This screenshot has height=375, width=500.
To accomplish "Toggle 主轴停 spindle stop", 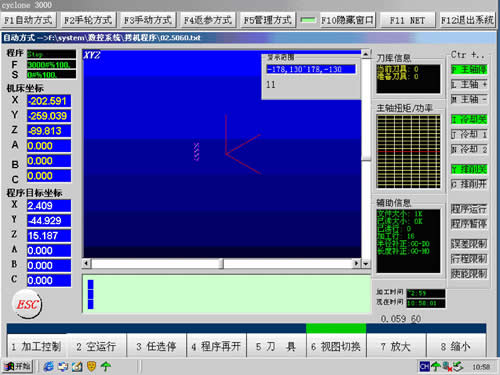I will pyautogui.click(x=469, y=69).
